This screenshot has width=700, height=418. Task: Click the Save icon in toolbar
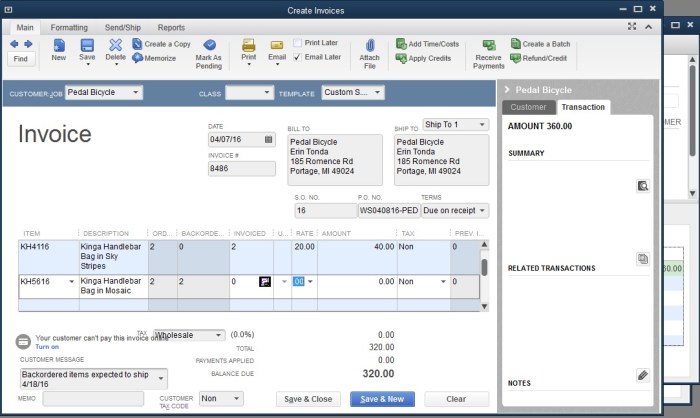coord(87,46)
